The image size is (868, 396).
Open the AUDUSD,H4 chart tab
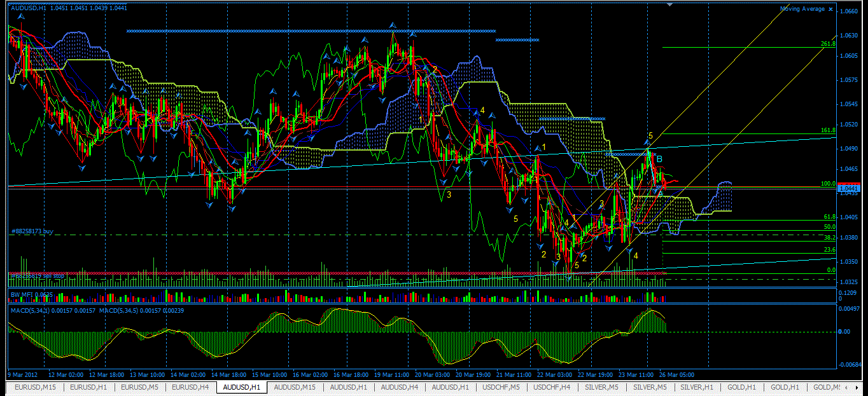coord(400,387)
